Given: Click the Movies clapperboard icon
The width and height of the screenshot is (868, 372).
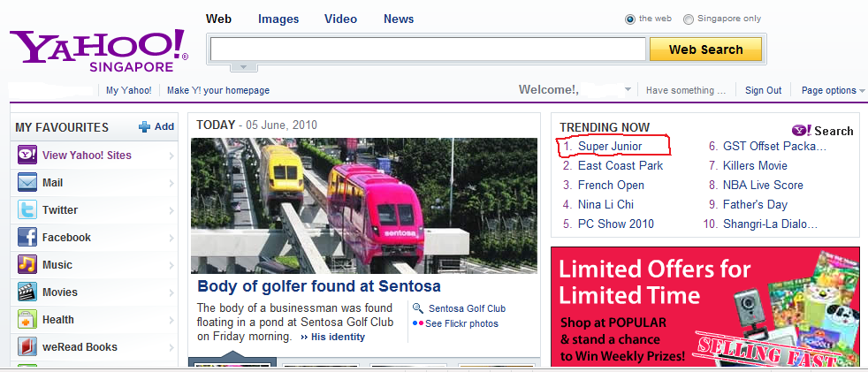Looking at the screenshot, I should (27, 292).
